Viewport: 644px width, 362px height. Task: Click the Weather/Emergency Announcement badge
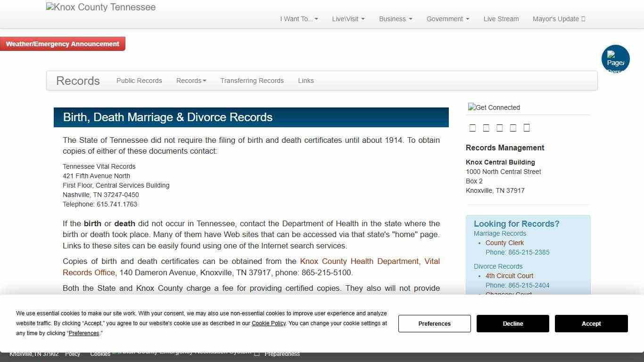tap(63, 44)
